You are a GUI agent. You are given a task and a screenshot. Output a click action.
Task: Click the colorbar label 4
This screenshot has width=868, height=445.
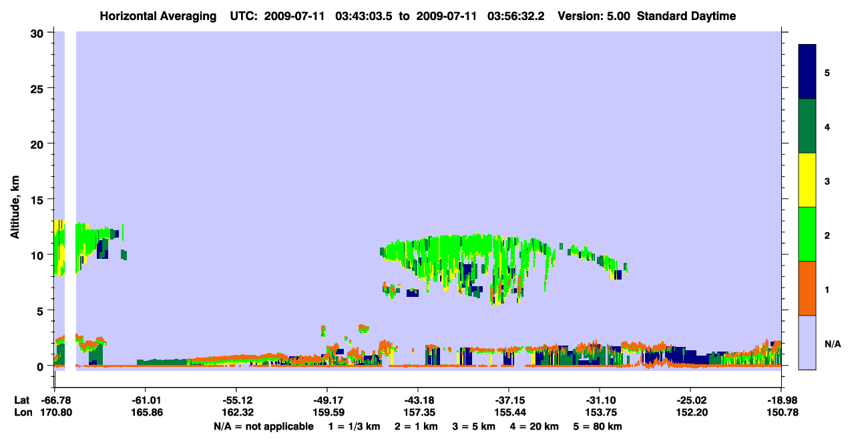coord(827,126)
